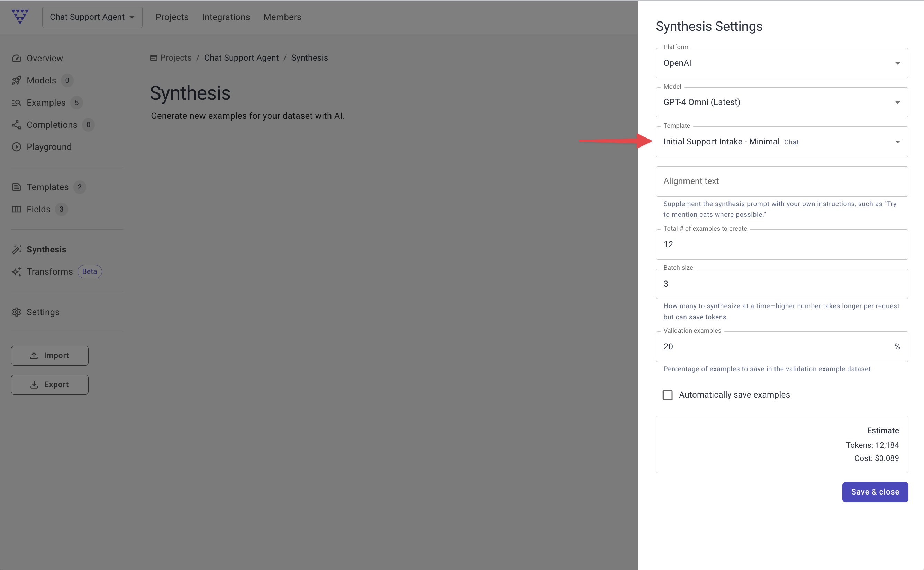
Task: Click the Settings gear icon in sidebar
Action: 17,312
